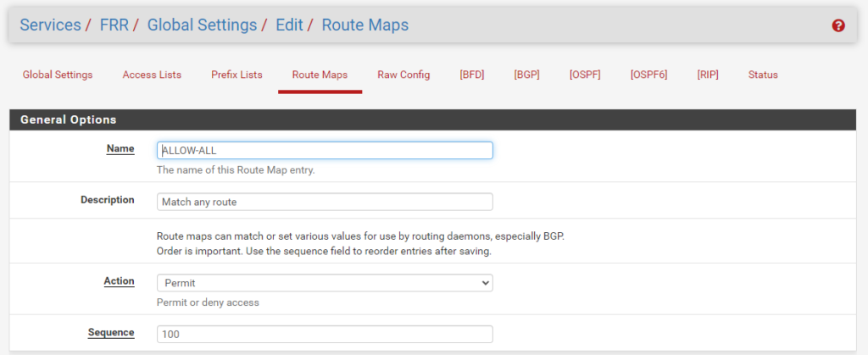This screenshot has height=355, width=868.
Task: Click the red help question mark icon
Action: click(x=838, y=25)
